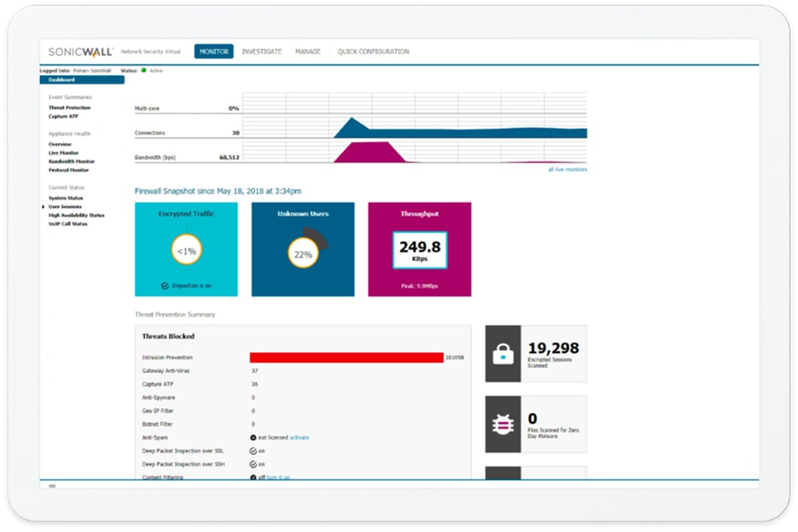
Task: Click the Encrypted Traffic dial
Action: pos(185,249)
